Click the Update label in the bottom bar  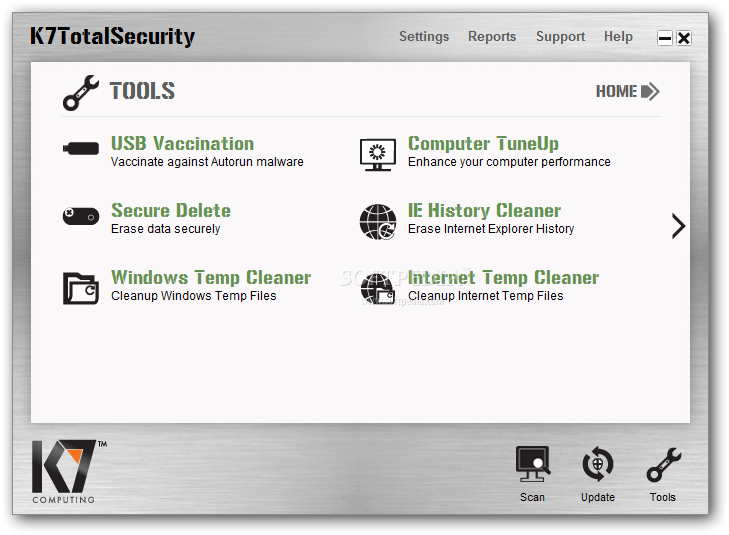point(598,497)
